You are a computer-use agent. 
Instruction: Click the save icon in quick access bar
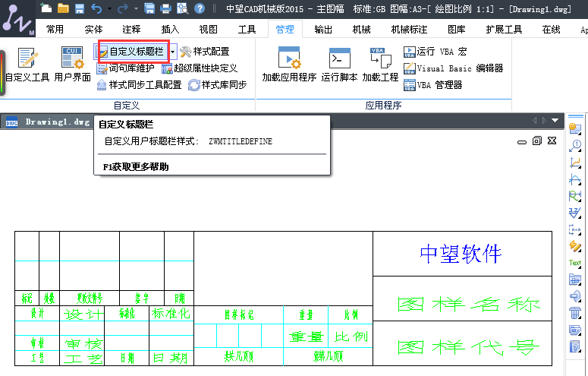click(149, 9)
